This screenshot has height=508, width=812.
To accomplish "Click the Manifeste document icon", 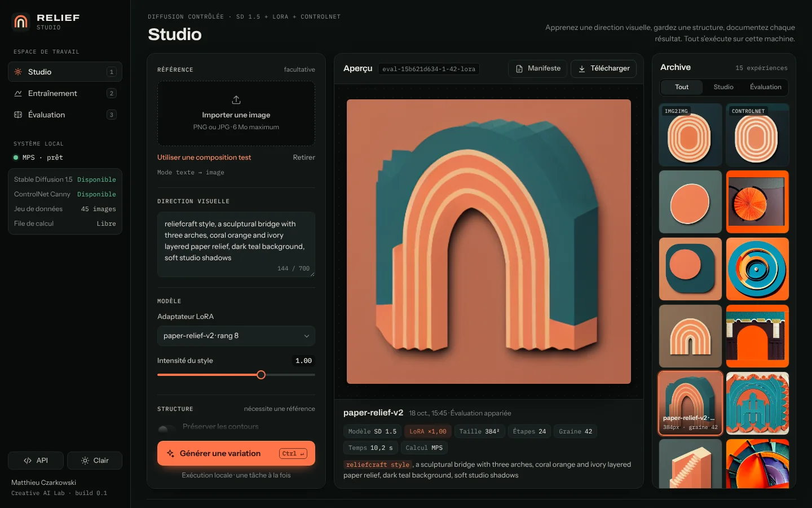I will [519, 69].
